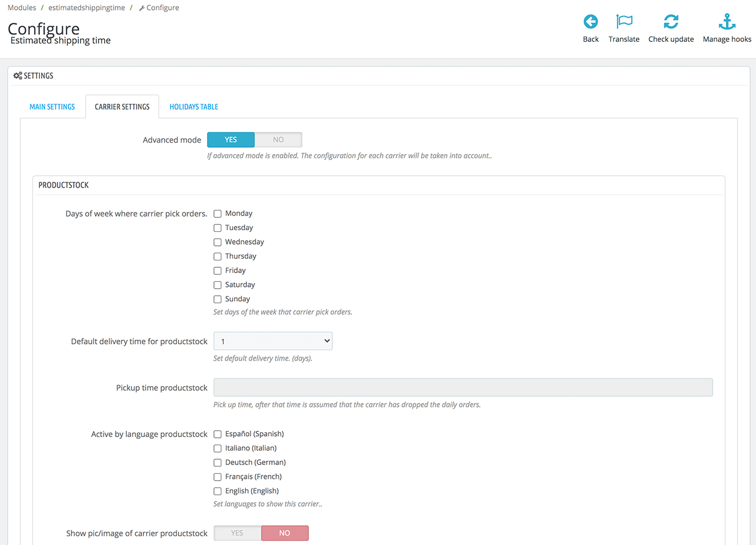Check the Monday checkbox
756x545 pixels.
[217, 214]
